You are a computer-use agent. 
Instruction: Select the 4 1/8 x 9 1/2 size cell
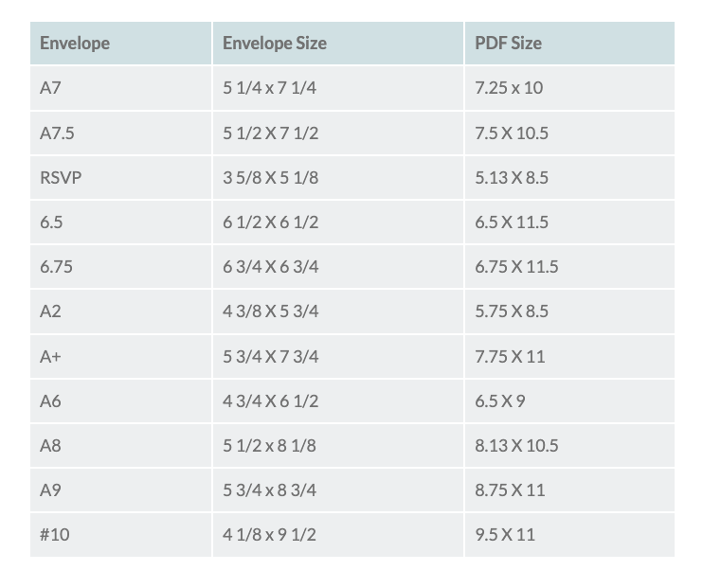coord(269,535)
